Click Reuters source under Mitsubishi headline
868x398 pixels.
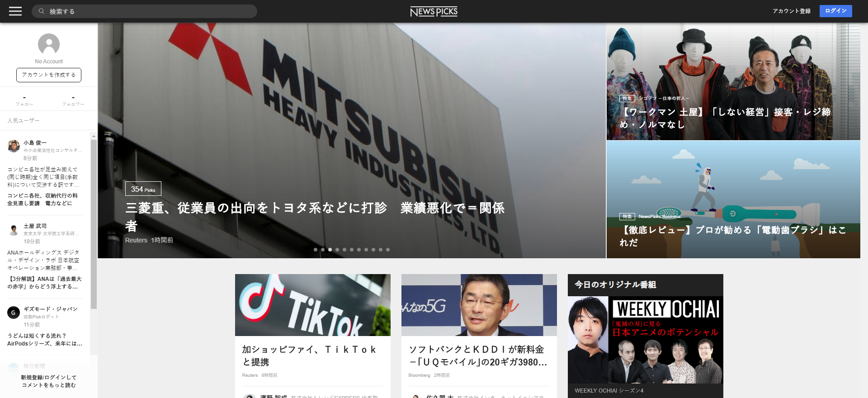click(136, 240)
